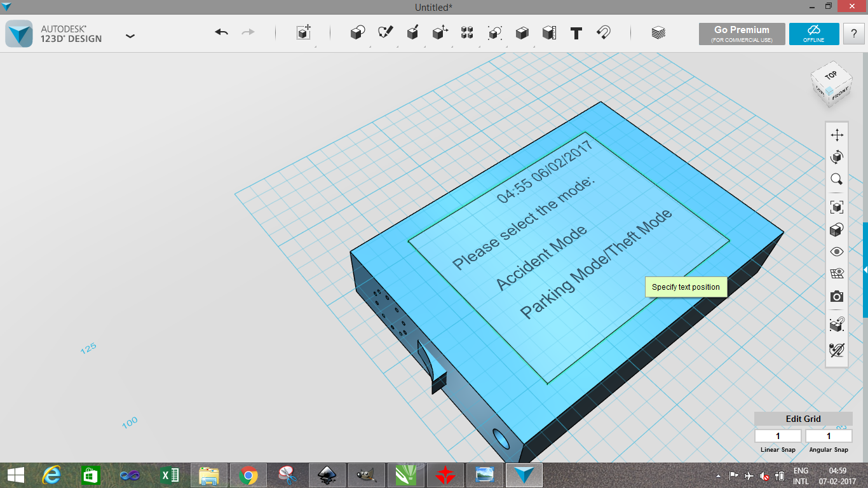Click the airplane mode tray icon

click(749, 475)
